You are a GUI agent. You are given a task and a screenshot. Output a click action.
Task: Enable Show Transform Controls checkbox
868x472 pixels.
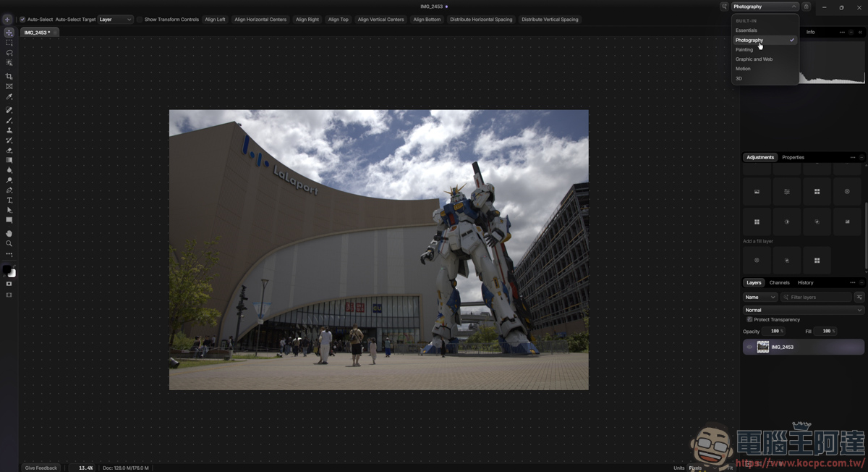click(140, 20)
